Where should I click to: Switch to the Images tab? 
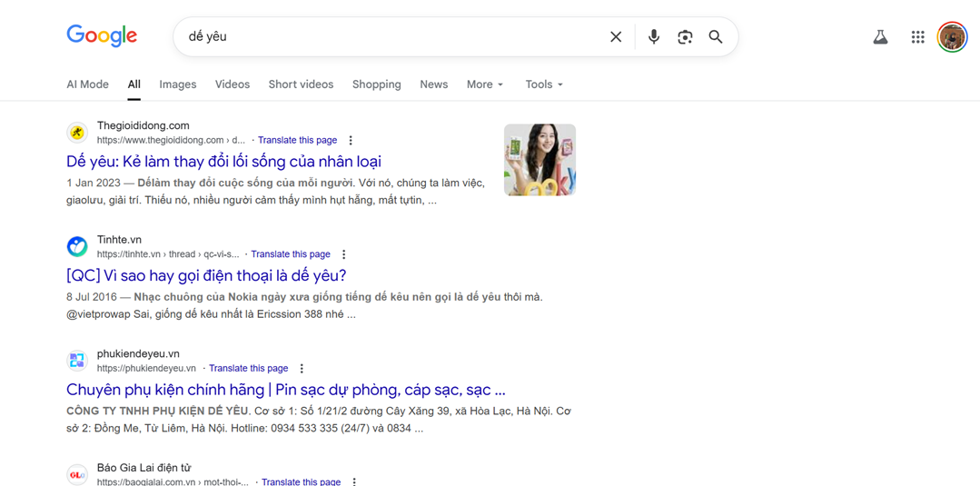pyautogui.click(x=177, y=84)
